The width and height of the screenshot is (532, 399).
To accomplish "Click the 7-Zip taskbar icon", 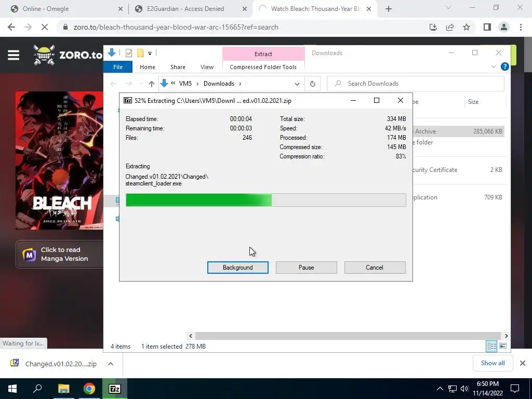I will [x=115, y=389].
